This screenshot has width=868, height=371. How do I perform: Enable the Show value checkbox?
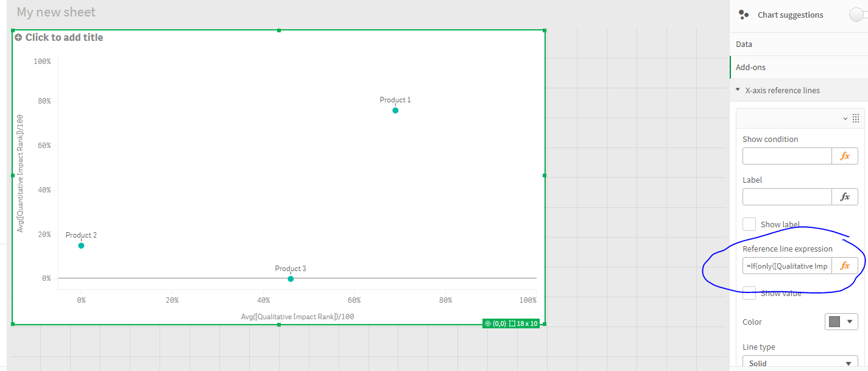tap(749, 293)
